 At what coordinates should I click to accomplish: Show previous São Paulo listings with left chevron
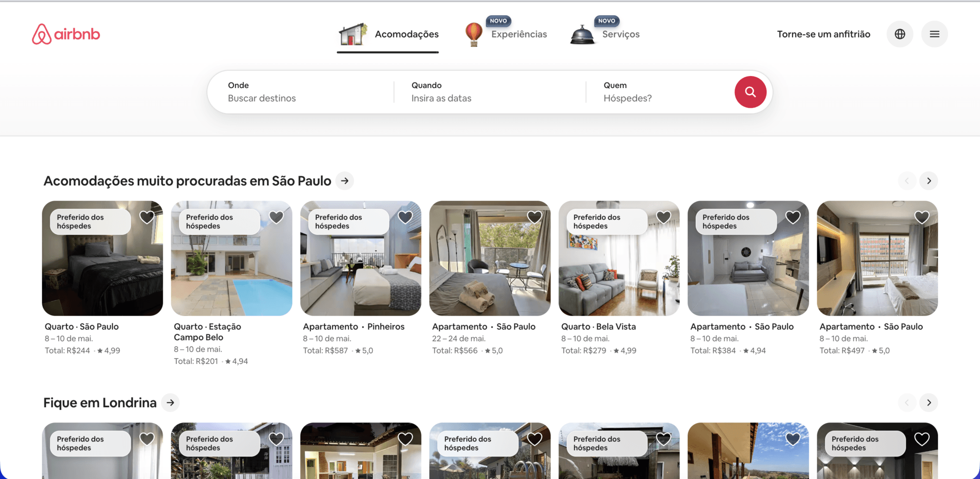pyautogui.click(x=907, y=181)
